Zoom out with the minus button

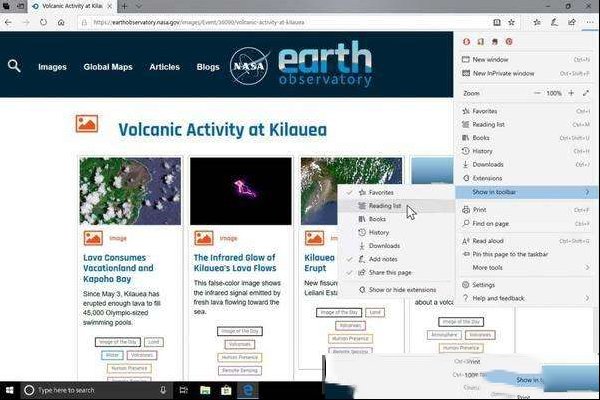tap(537, 93)
